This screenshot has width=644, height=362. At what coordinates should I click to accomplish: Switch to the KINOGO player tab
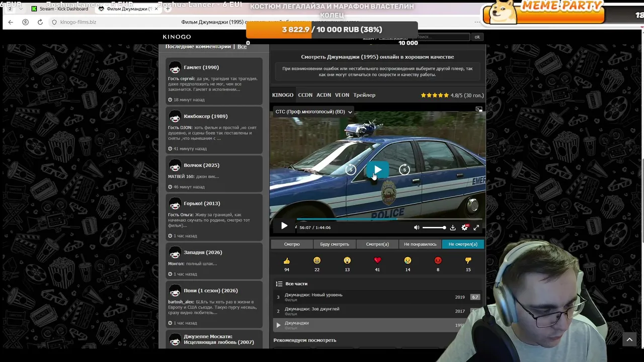(x=283, y=95)
